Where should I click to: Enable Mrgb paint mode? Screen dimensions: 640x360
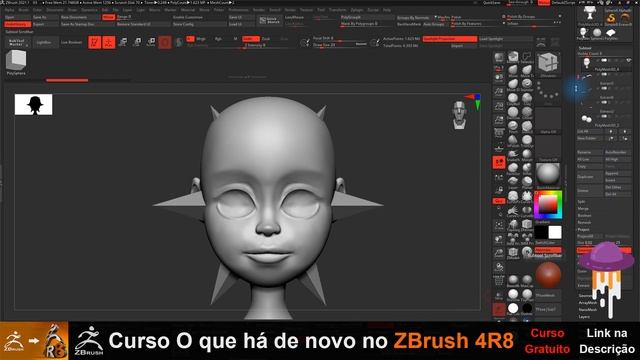[x=201, y=39]
